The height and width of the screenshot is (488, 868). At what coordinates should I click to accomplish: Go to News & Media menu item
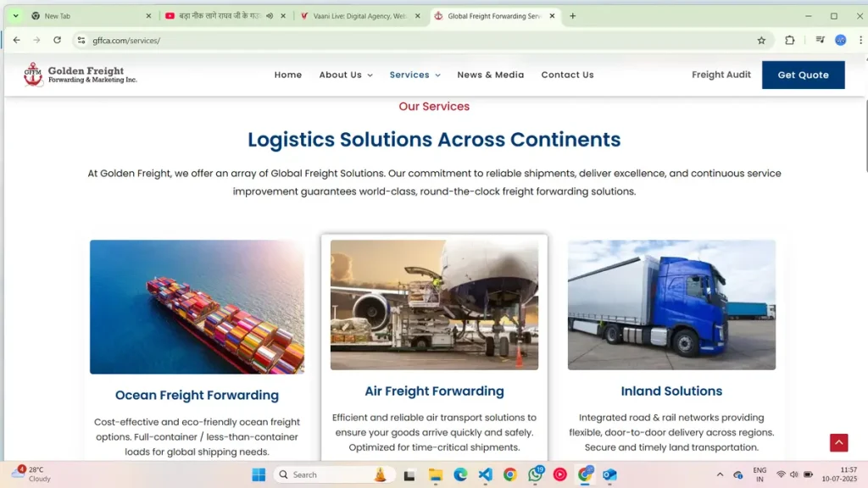[x=491, y=75]
